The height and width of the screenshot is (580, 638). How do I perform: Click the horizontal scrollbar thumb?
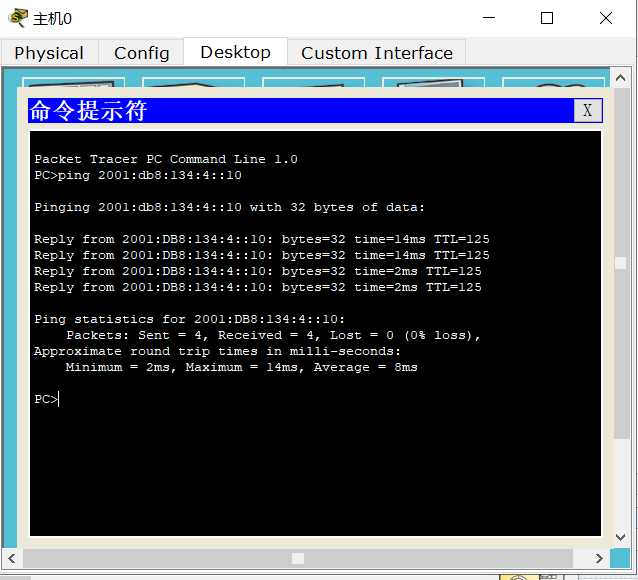pos(298,558)
